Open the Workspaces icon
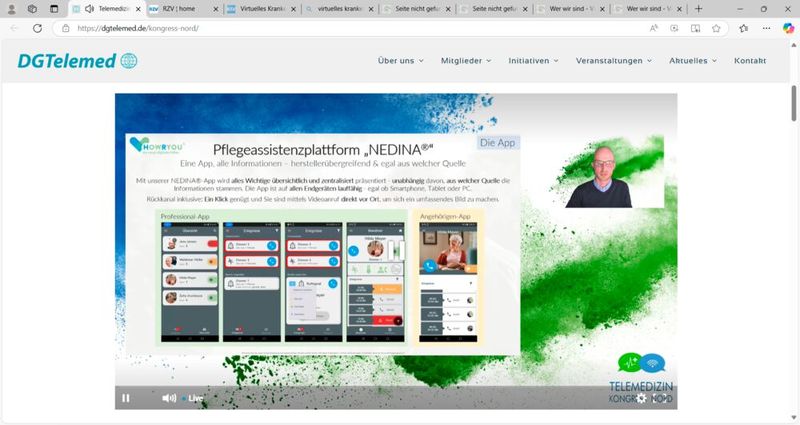This screenshot has width=800, height=425. tap(32, 9)
